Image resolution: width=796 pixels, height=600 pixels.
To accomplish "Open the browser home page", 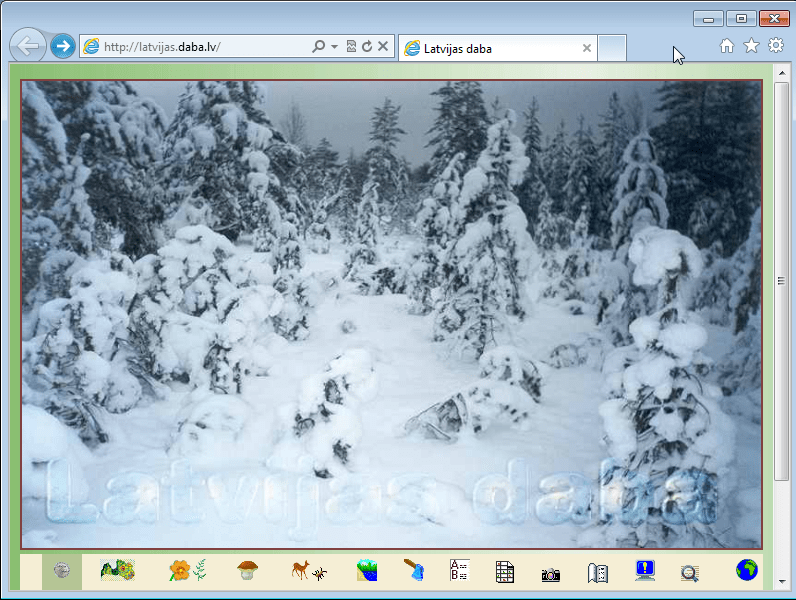I will (727, 46).
